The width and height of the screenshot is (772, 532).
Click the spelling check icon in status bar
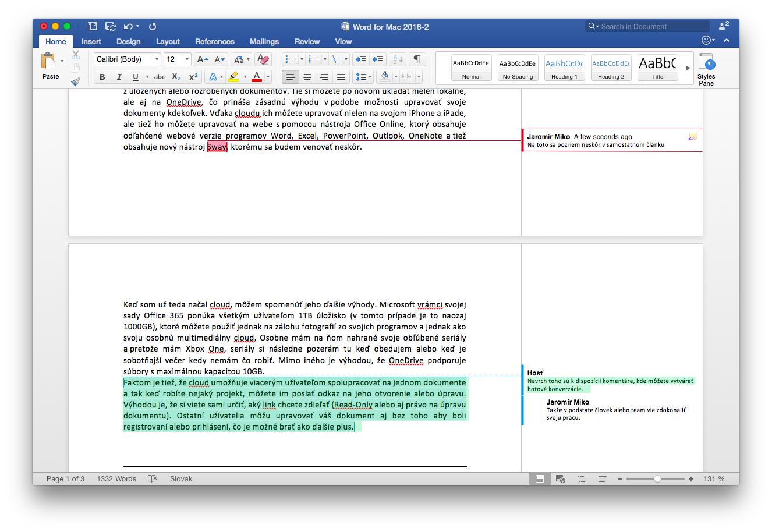(153, 478)
